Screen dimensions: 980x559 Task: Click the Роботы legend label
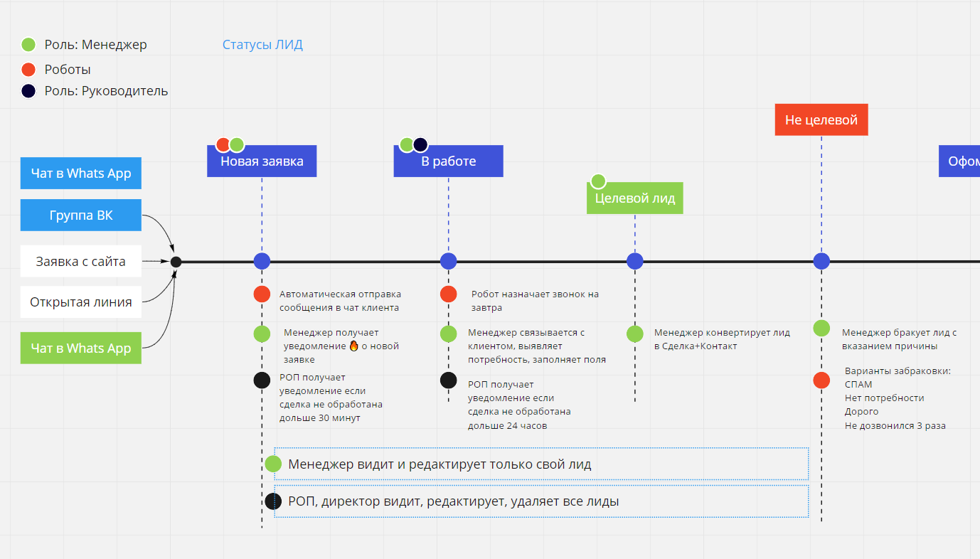click(x=68, y=70)
